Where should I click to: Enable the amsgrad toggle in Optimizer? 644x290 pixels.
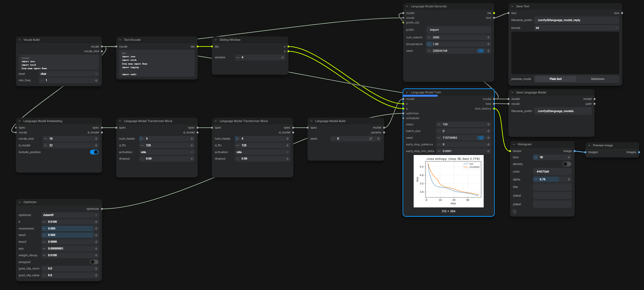point(94,262)
